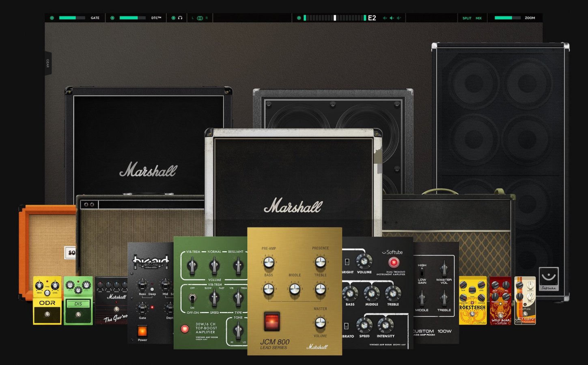Image resolution: width=588 pixels, height=365 pixels.
Task: Click the headphones monitor icon
Action: [180, 18]
